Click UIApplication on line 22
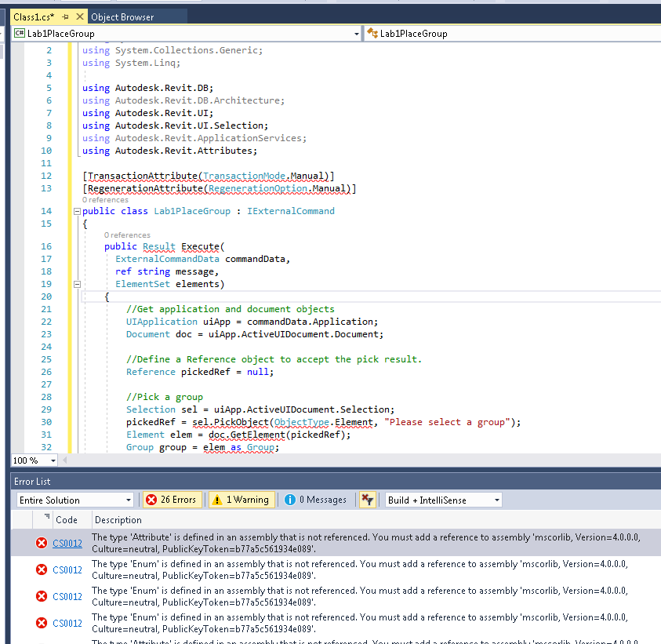The height and width of the screenshot is (644, 661). [x=162, y=322]
